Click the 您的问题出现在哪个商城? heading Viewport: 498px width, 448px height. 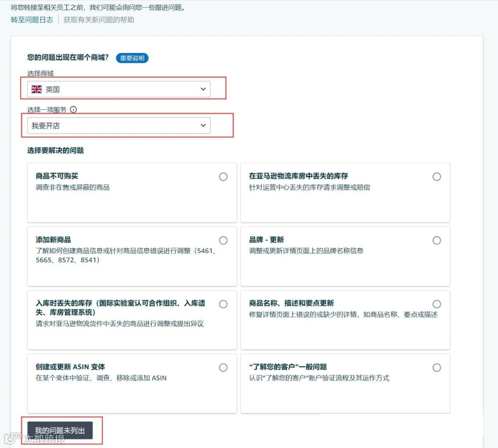[x=68, y=57]
